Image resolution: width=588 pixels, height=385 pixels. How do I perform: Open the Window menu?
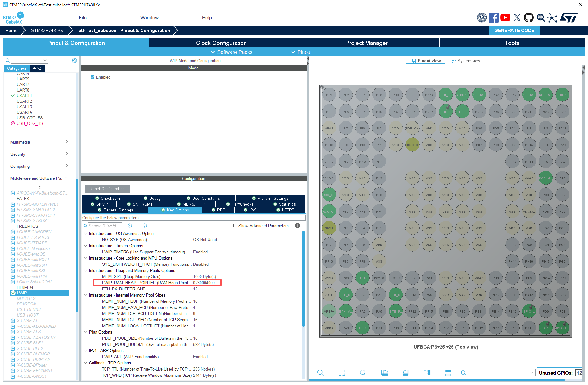149,18
